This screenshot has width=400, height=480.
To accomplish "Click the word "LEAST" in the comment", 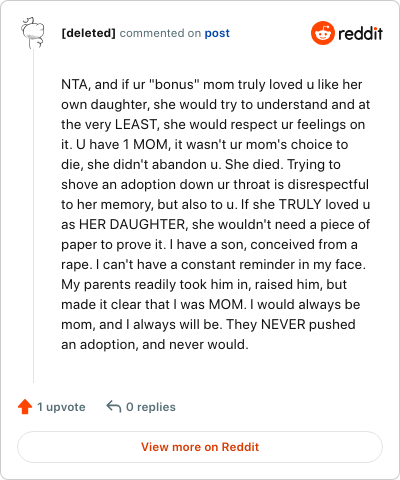I will 135,124.
